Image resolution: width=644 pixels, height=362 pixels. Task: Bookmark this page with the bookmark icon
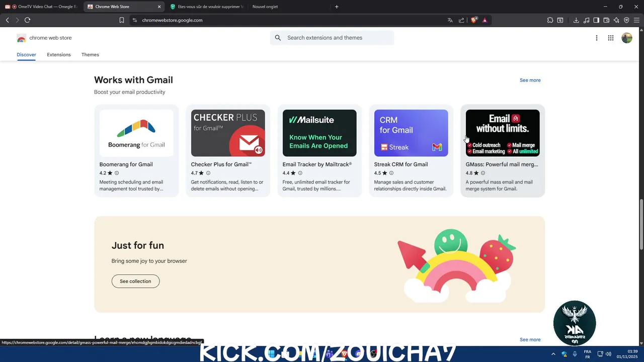pyautogui.click(x=122, y=20)
